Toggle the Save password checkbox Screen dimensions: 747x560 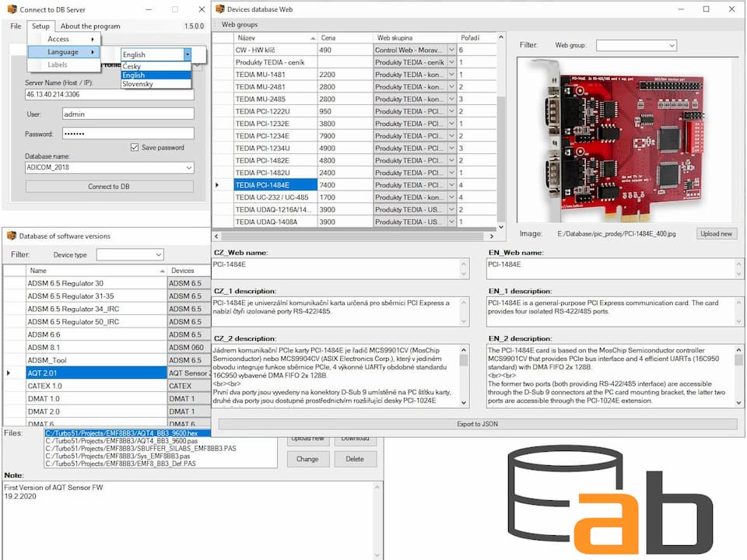tap(135, 147)
